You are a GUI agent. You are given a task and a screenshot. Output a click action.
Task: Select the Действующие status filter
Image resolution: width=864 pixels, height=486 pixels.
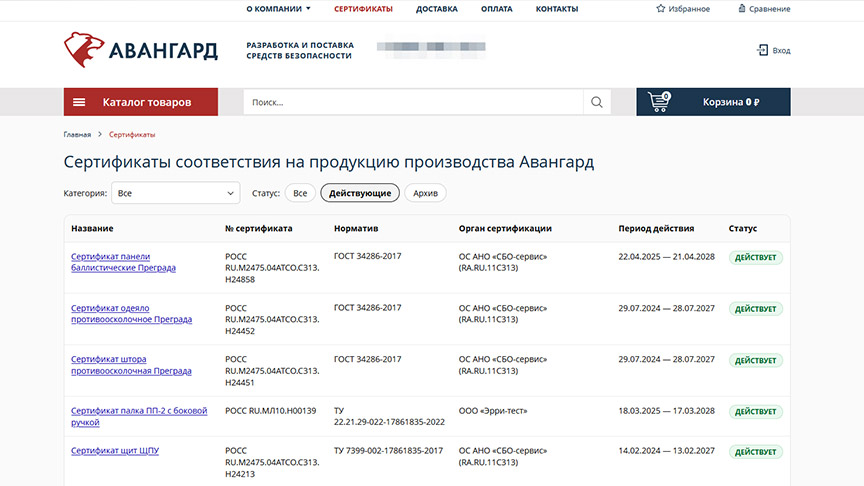click(360, 193)
